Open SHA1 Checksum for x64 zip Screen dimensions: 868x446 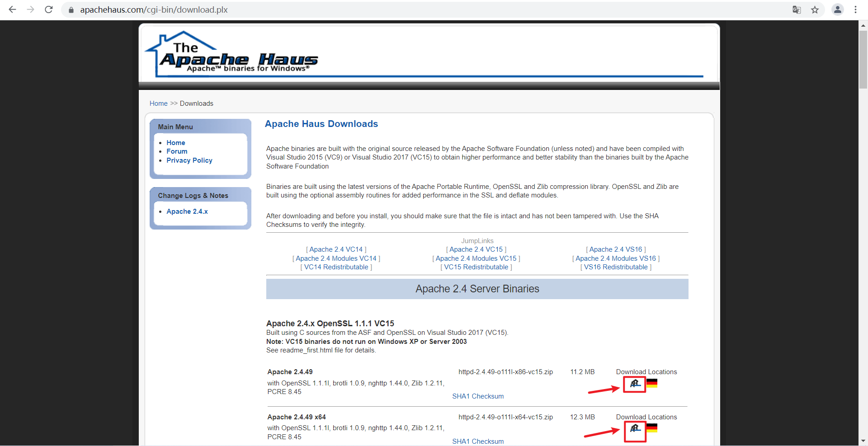point(478,441)
